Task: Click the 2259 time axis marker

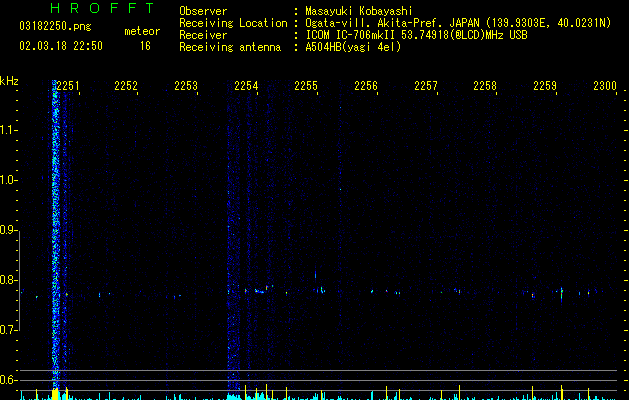Action: tap(545, 86)
